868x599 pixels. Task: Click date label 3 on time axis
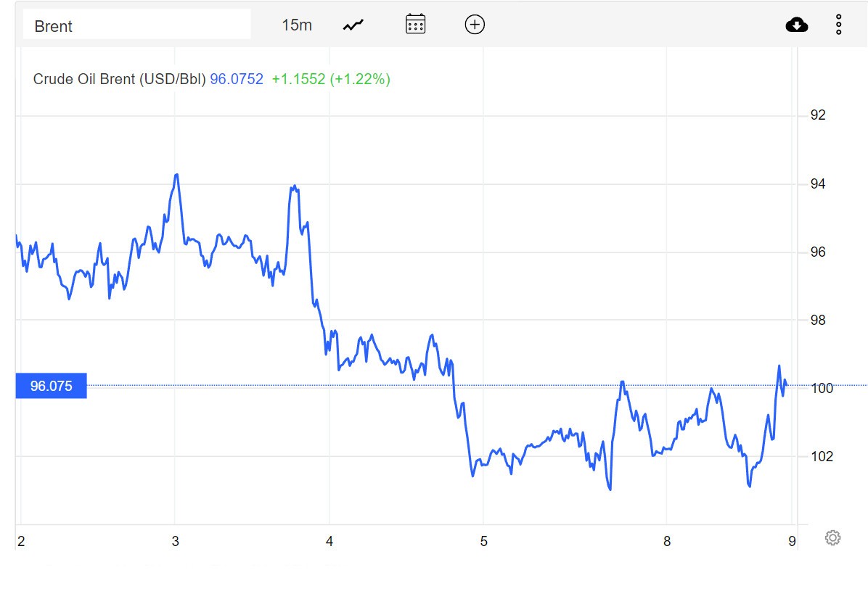pyautogui.click(x=175, y=540)
